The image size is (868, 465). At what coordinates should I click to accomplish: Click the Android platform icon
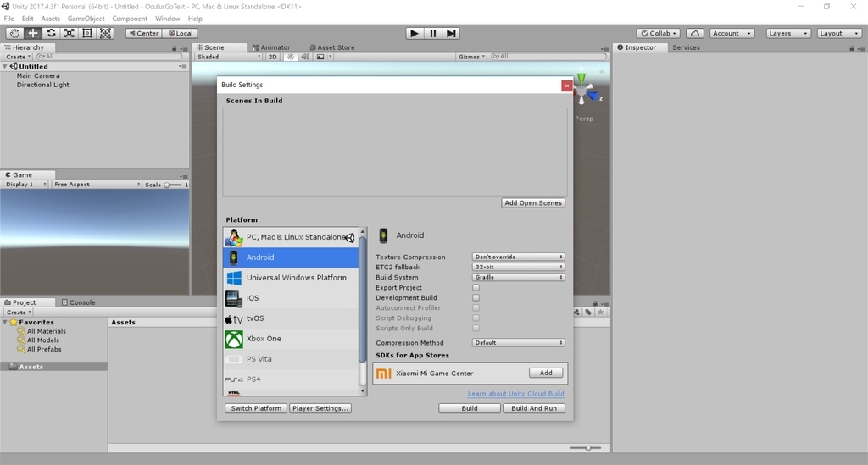pyautogui.click(x=234, y=257)
